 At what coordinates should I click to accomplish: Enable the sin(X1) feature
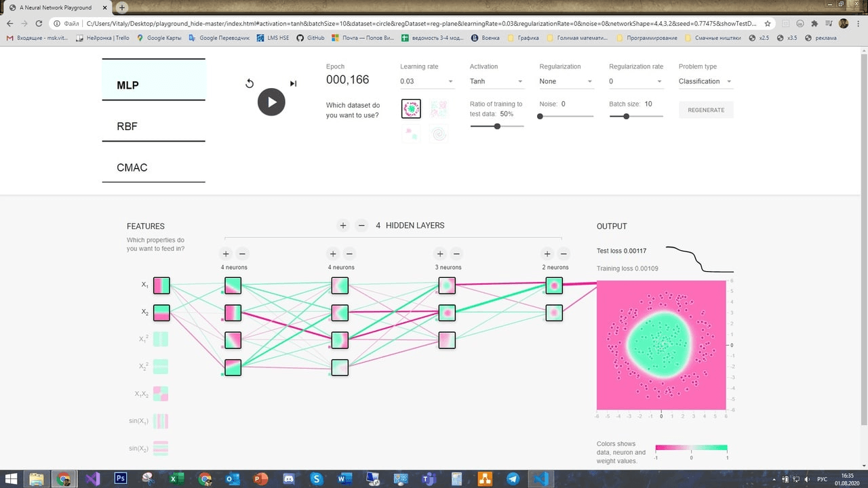pyautogui.click(x=161, y=422)
